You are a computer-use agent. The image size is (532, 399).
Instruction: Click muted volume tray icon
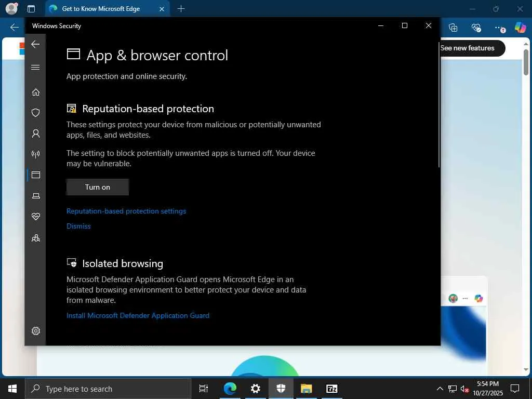click(464, 389)
